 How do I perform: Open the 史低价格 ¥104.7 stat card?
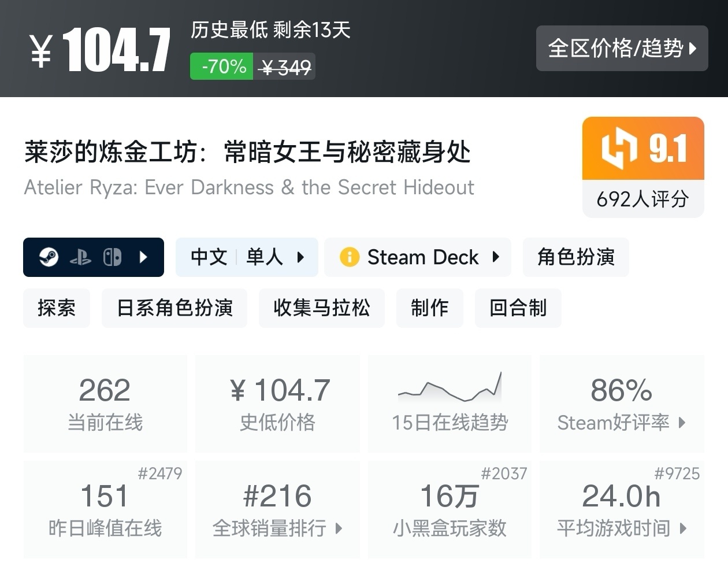(278, 404)
